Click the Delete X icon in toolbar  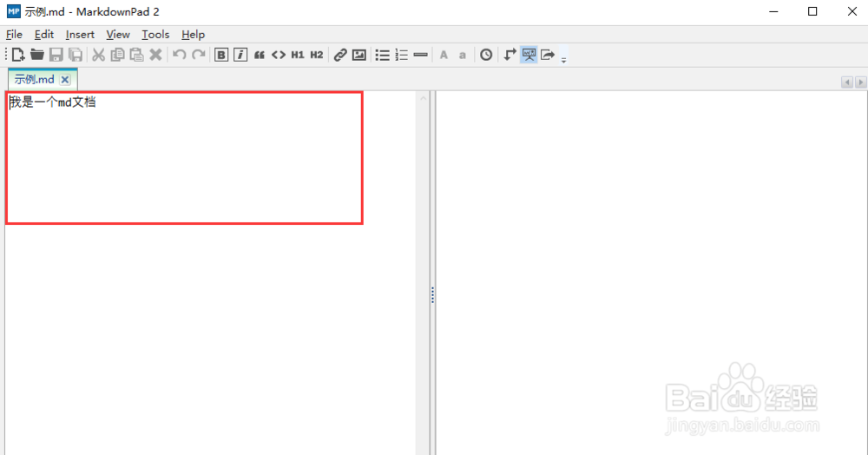tap(156, 55)
